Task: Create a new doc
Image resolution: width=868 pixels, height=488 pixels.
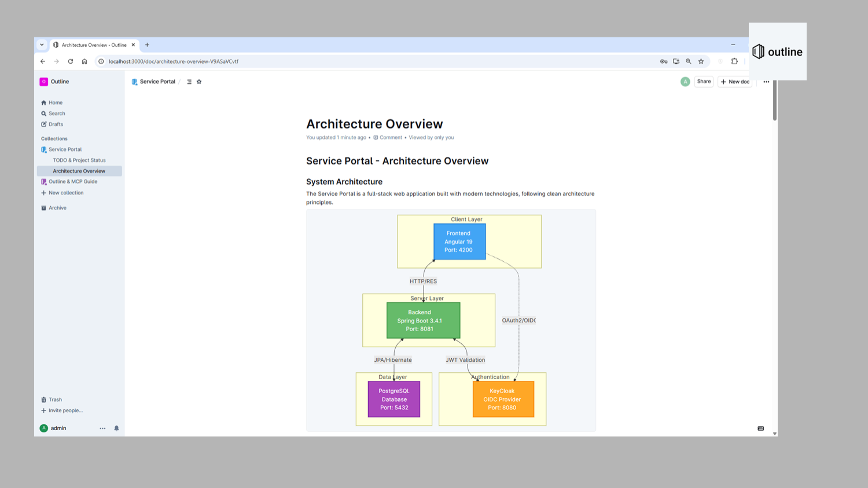Action: point(735,82)
